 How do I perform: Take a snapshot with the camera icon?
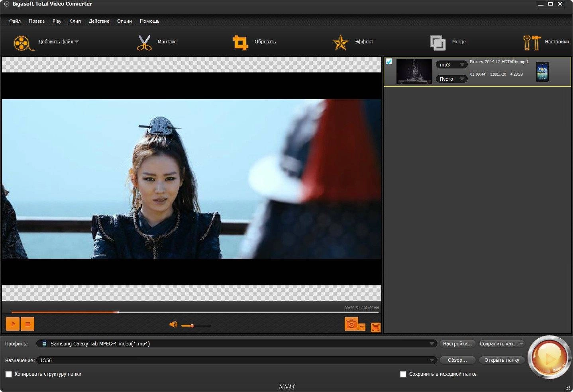pos(351,324)
